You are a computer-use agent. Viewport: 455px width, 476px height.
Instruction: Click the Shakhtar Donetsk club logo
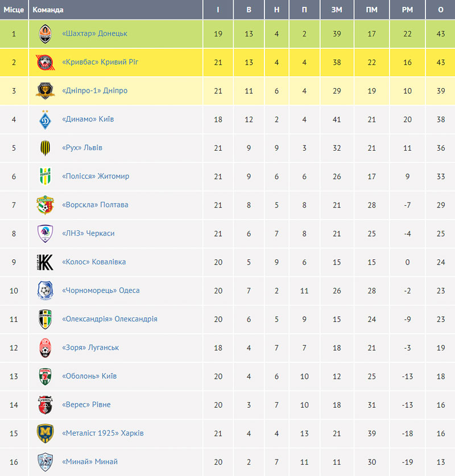45,34
